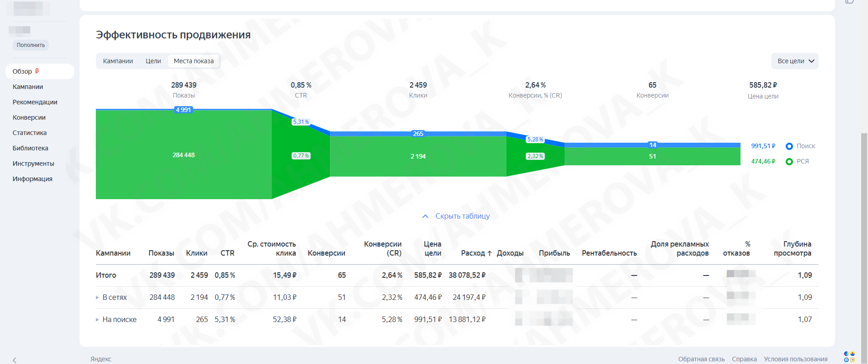Select the Места показа tab

pyautogui.click(x=194, y=61)
